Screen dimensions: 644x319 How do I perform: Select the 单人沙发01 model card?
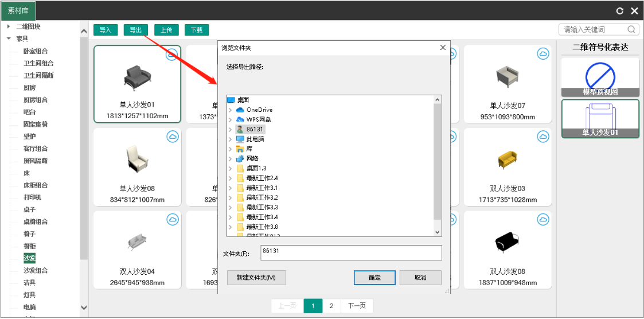[x=137, y=84]
